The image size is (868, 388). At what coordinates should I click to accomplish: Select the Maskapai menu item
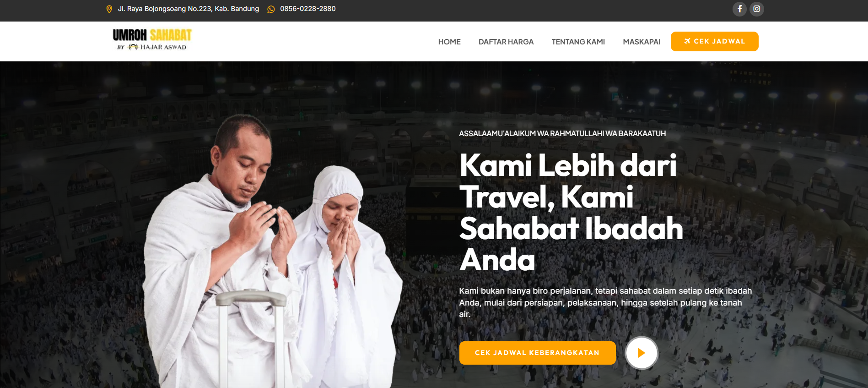(x=642, y=42)
